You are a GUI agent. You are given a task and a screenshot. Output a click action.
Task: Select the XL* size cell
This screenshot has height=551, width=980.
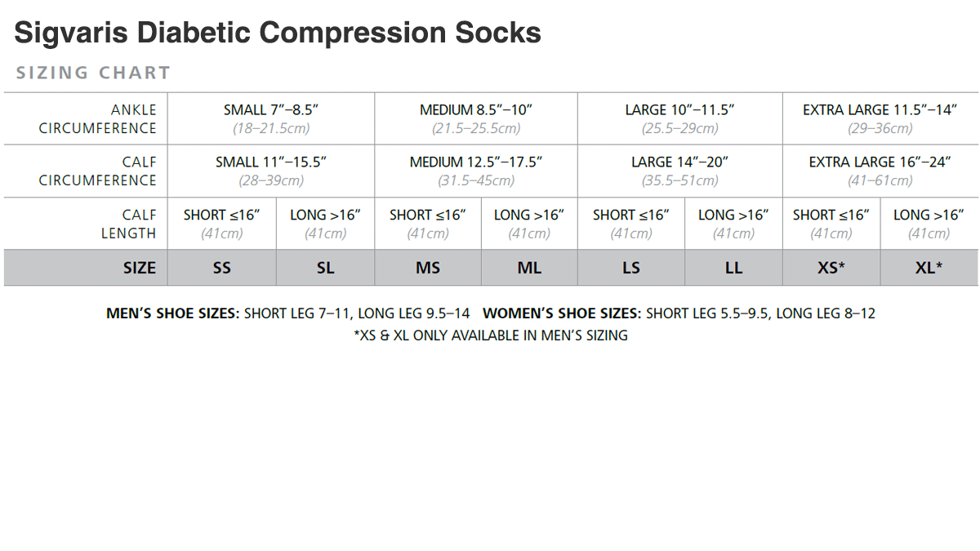click(x=929, y=268)
